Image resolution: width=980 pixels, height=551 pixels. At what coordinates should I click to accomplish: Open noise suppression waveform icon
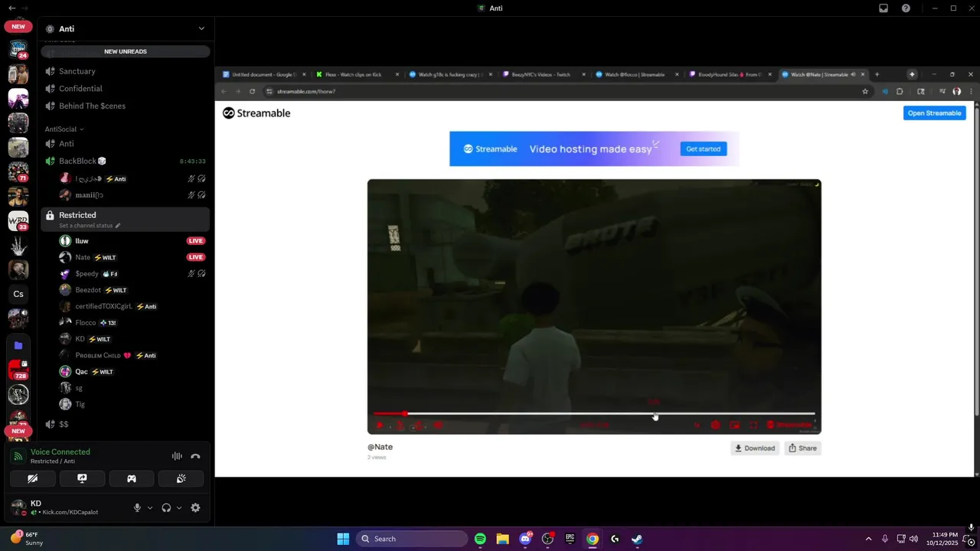tap(177, 456)
